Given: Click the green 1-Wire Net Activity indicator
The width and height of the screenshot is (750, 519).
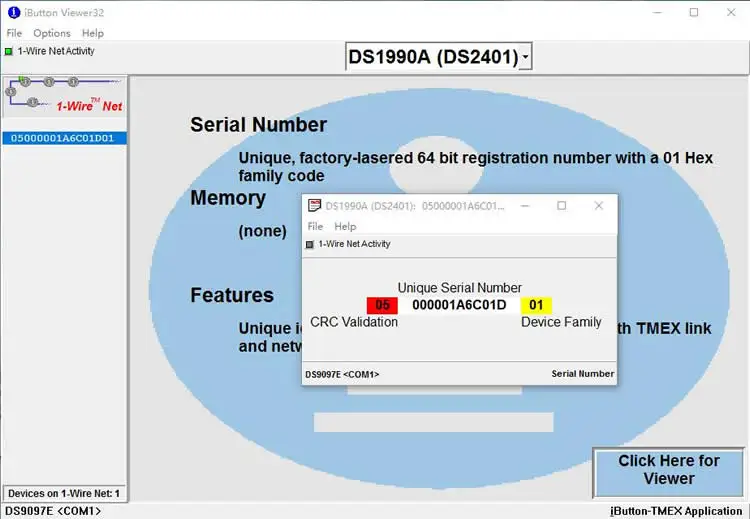Looking at the screenshot, I should (x=9, y=51).
